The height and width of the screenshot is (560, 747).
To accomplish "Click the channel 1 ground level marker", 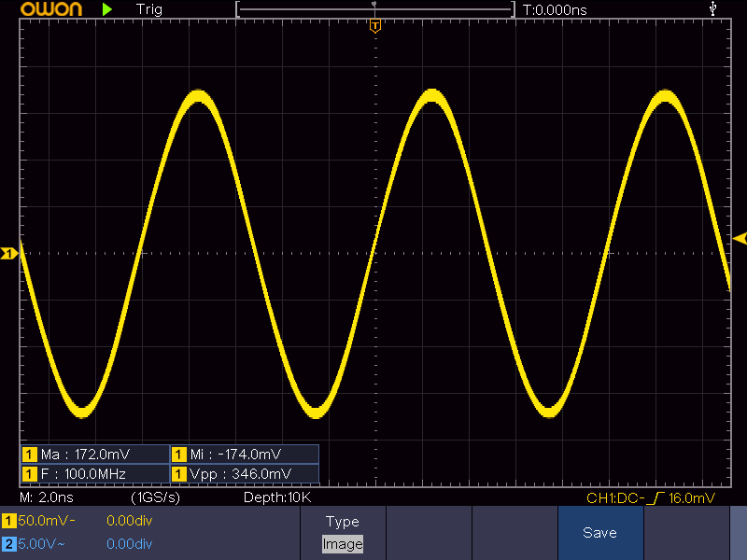I will 9,253.
